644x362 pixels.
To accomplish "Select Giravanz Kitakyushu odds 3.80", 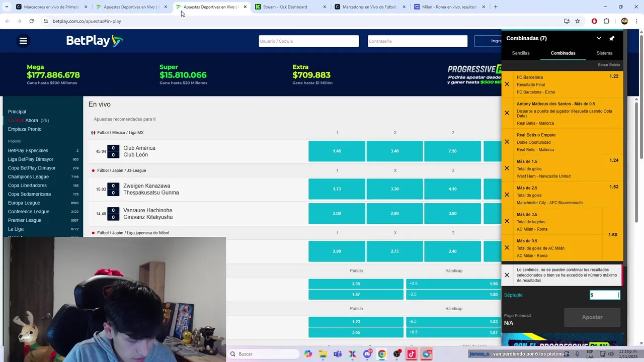I will coord(452,213).
